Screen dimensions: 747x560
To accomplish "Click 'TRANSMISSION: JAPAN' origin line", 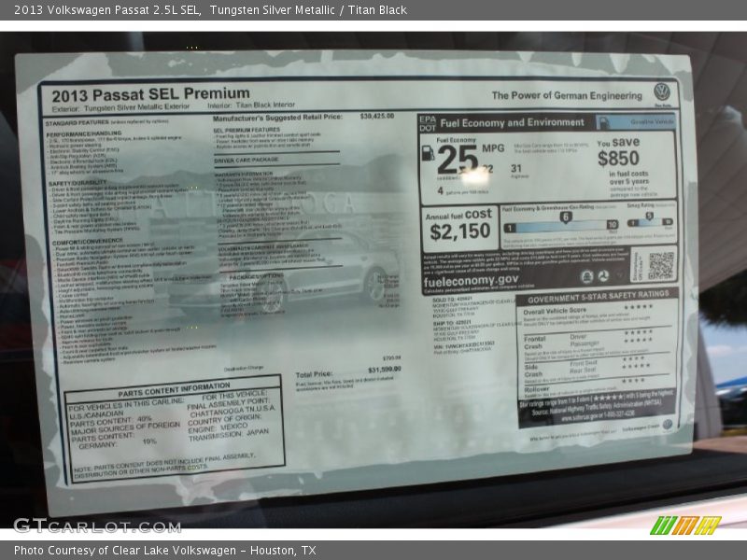I will pyautogui.click(x=229, y=435).
